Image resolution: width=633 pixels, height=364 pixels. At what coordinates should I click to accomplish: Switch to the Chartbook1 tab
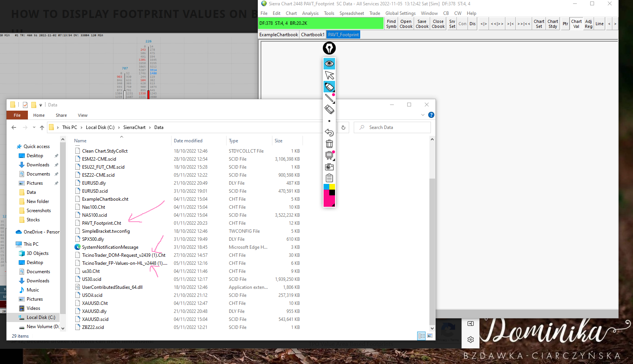tap(313, 35)
